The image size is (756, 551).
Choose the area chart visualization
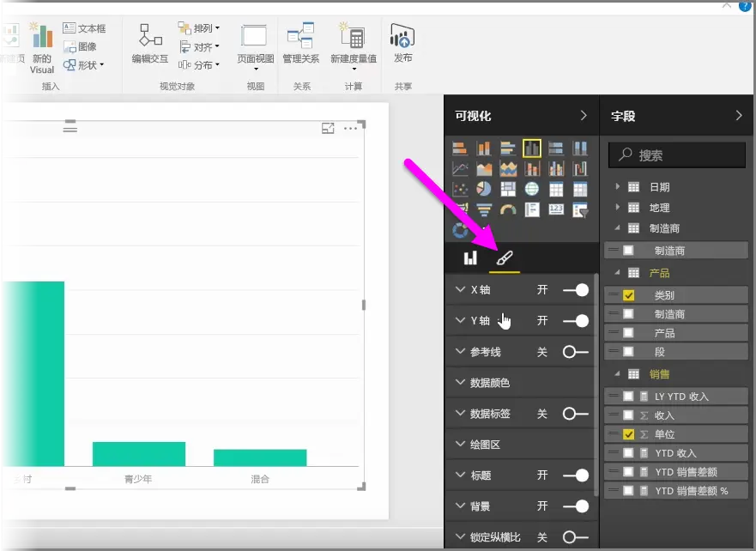pyautogui.click(x=484, y=169)
